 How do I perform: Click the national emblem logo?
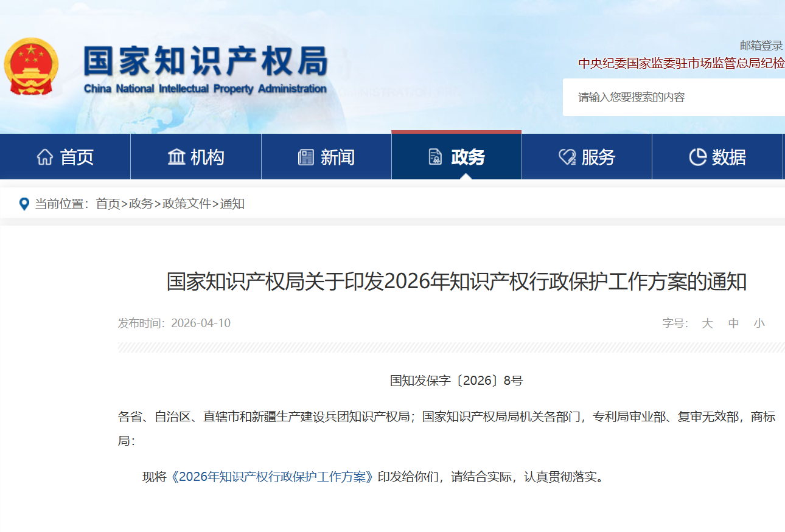coord(32,67)
